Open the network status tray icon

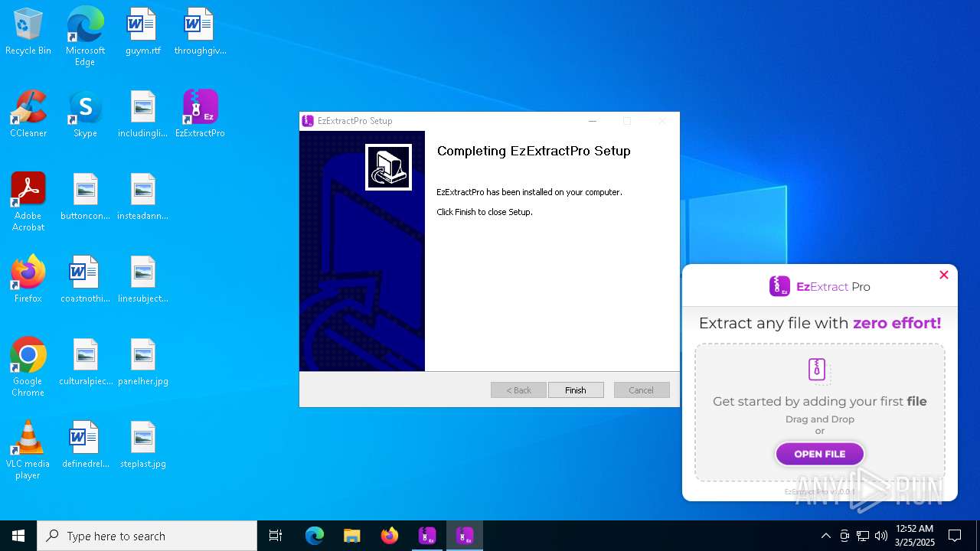click(x=863, y=536)
